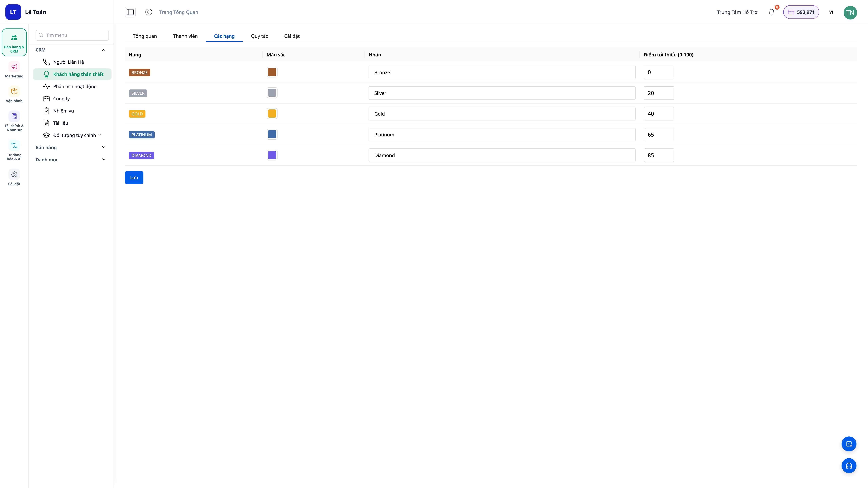
Task: Go to Trang Tổng Quan breadcrumb
Action: tap(179, 12)
